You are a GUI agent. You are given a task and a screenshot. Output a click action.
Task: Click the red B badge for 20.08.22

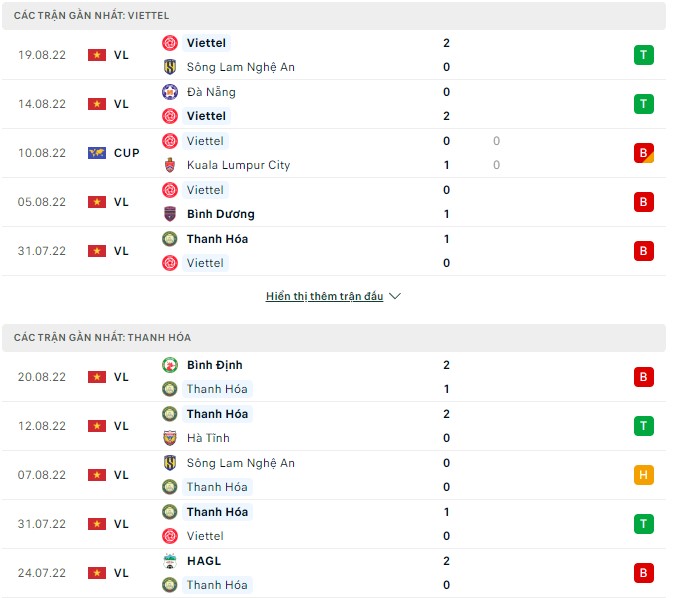(x=644, y=377)
